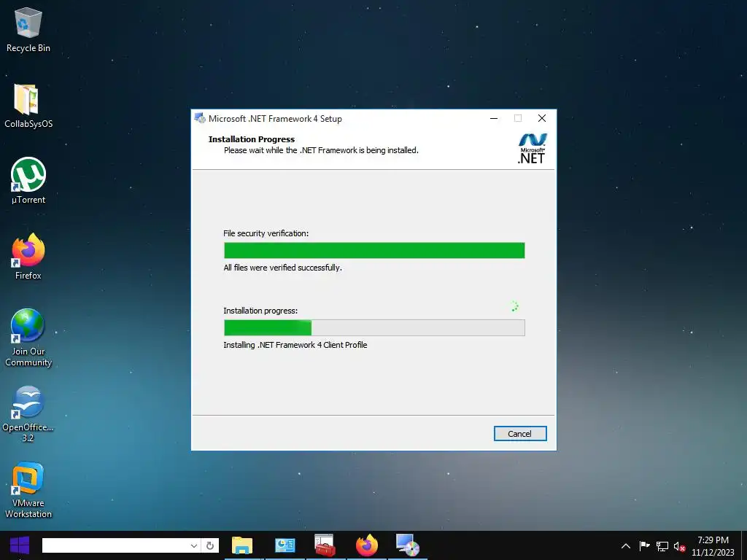
Task: Click the taskbar address input field
Action: pyautogui.click(x=116, y=545)
